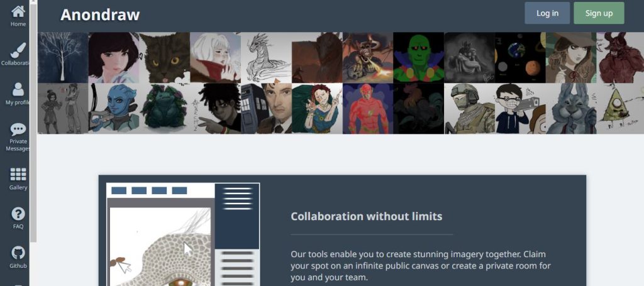Open the two gray standing figures sketch
Image resolution: width=644 pixels, height=286 pixels.
(63, 108)
